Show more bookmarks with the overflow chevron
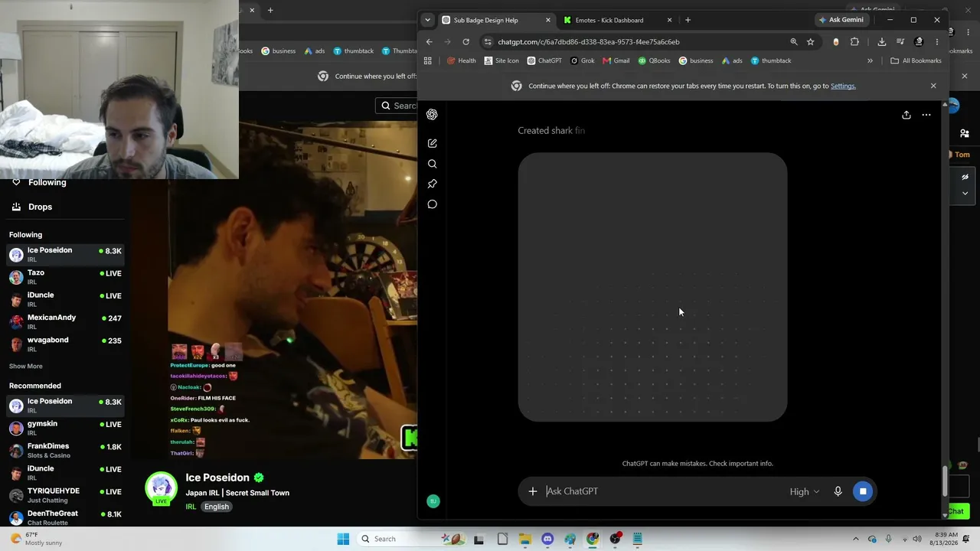The width and height of the screenshot is (980, 551). click(x=870, y=60)
